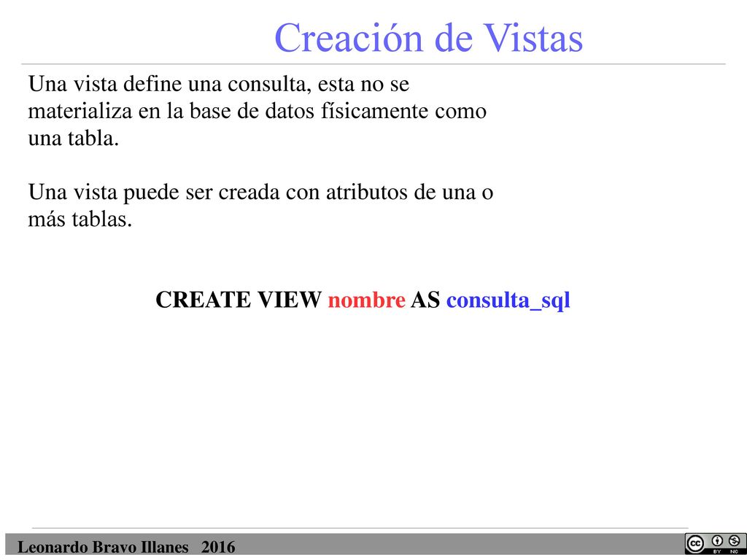Click the text 'una tabla.'
747x560 pixels.
pos(74,139)
